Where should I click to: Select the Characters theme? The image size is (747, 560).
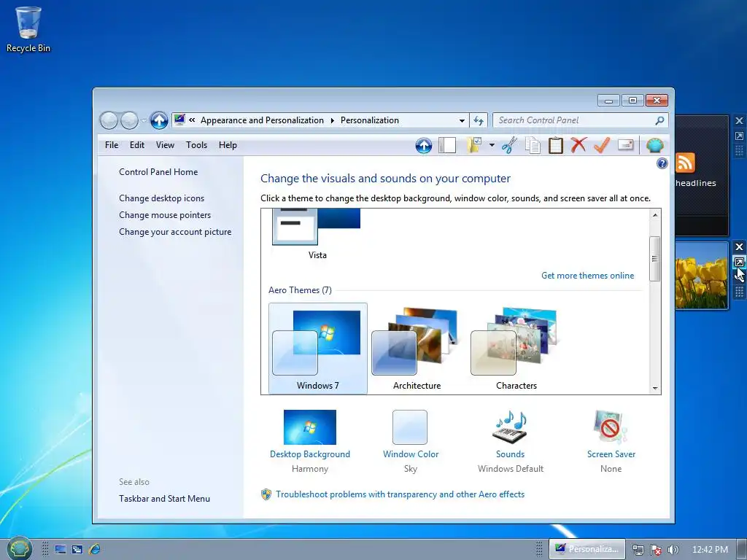(516, 349)
